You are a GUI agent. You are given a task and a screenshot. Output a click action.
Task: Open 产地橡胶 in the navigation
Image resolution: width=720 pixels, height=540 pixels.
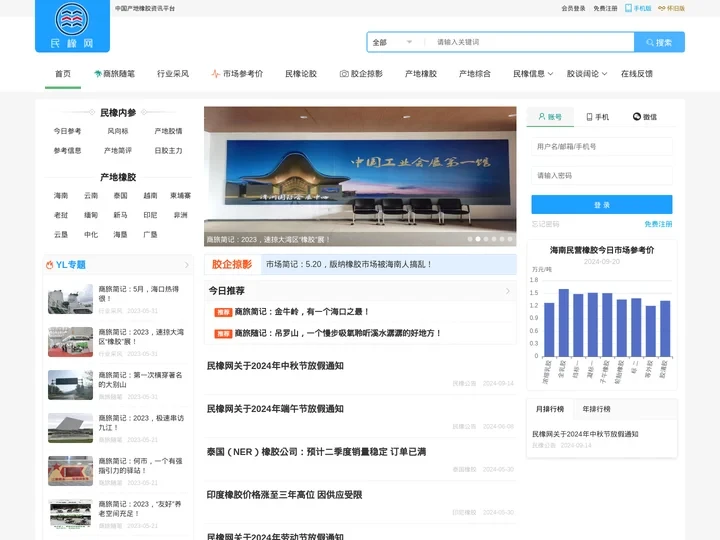tap(421, 73)
